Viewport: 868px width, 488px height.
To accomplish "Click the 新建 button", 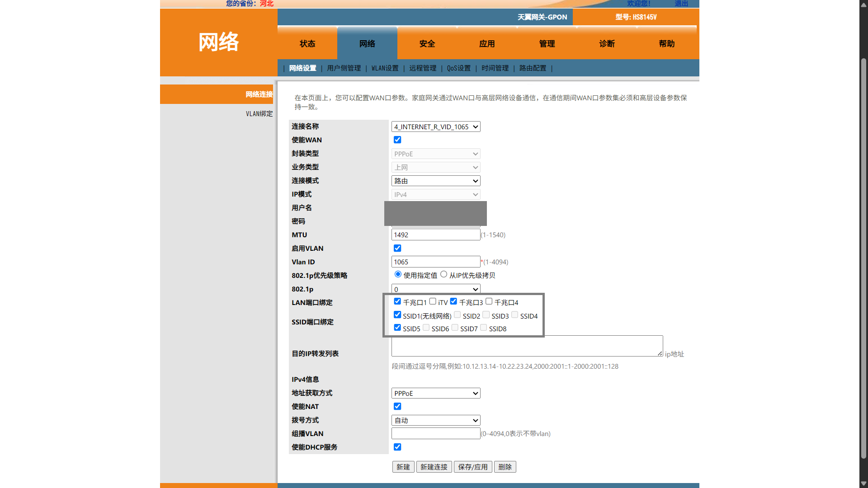I will click(403, 467).
